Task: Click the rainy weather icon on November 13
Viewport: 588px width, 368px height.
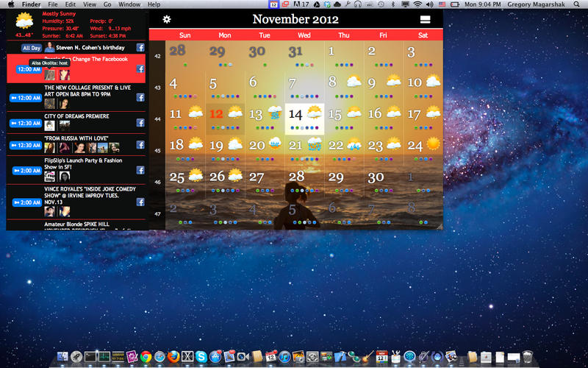Action: point(274,113)
